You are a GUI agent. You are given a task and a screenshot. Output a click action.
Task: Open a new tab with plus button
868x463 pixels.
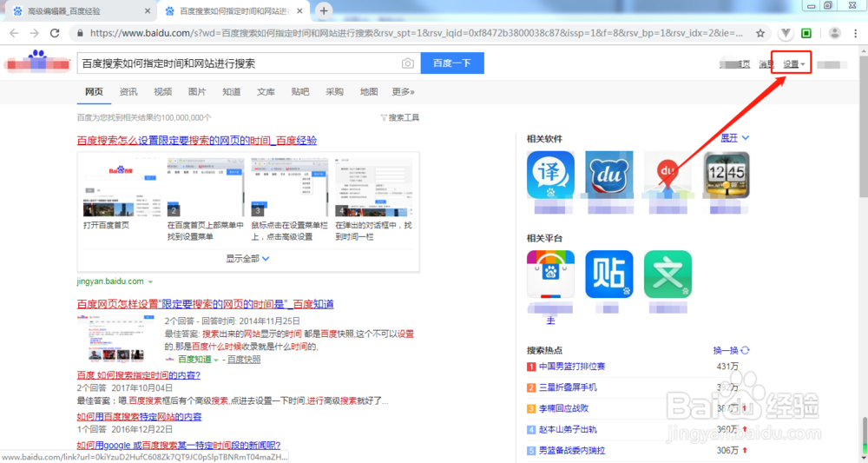tap(324, 10)
